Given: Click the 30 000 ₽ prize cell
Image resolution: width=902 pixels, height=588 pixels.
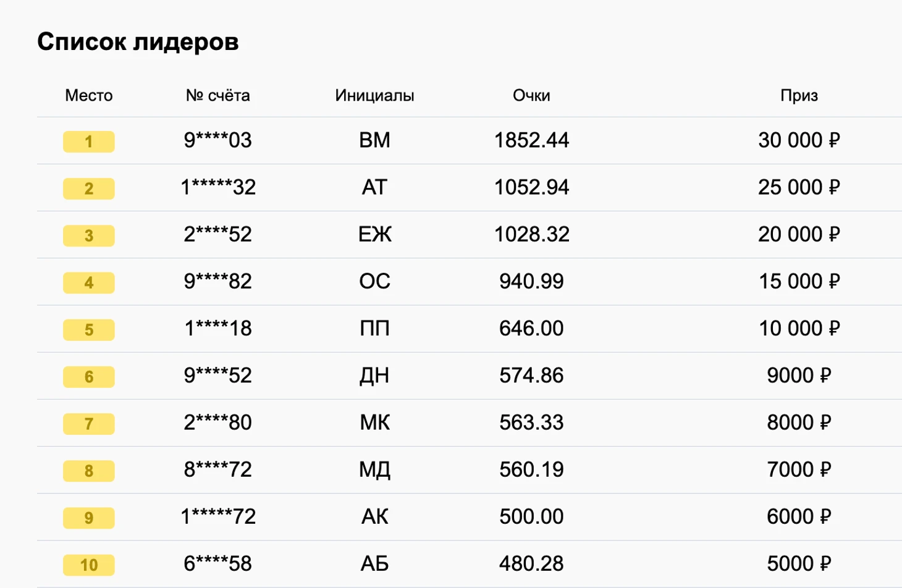Looking at the screenshot, I should click(x=799, y=140).
